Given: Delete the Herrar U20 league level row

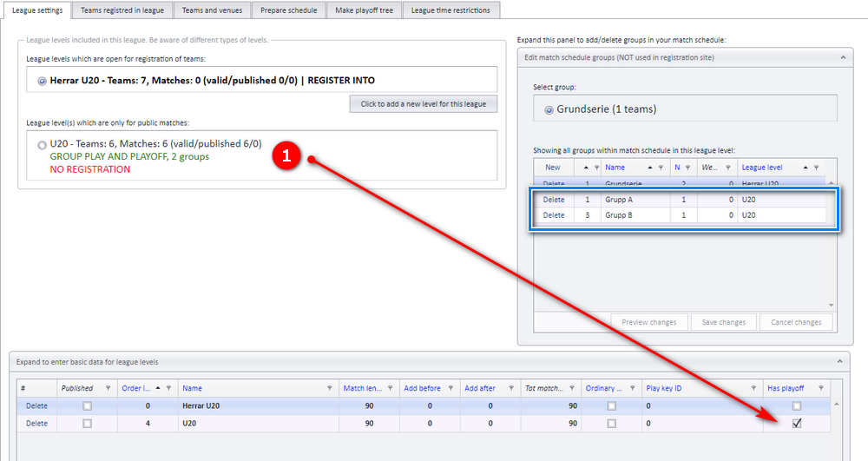Looking at the screenshot, I should click(36, 405).
